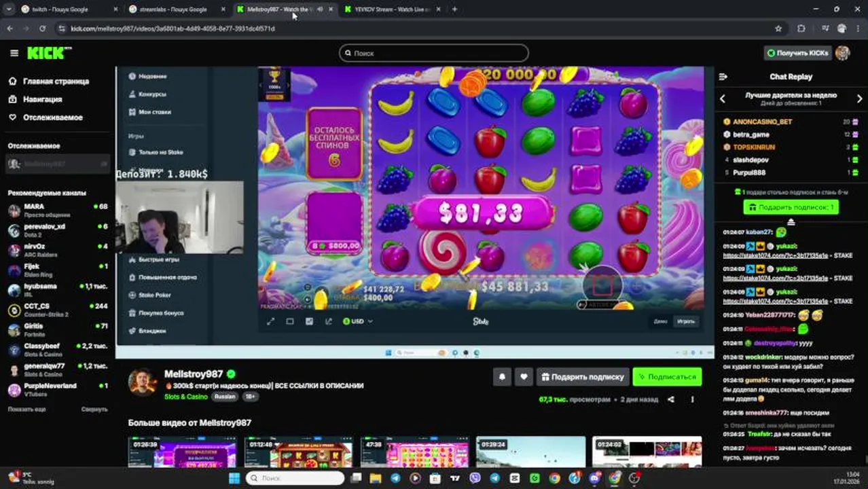Click the browser address bar URL
Screen dimensions: 868x489
click(173, 29)
